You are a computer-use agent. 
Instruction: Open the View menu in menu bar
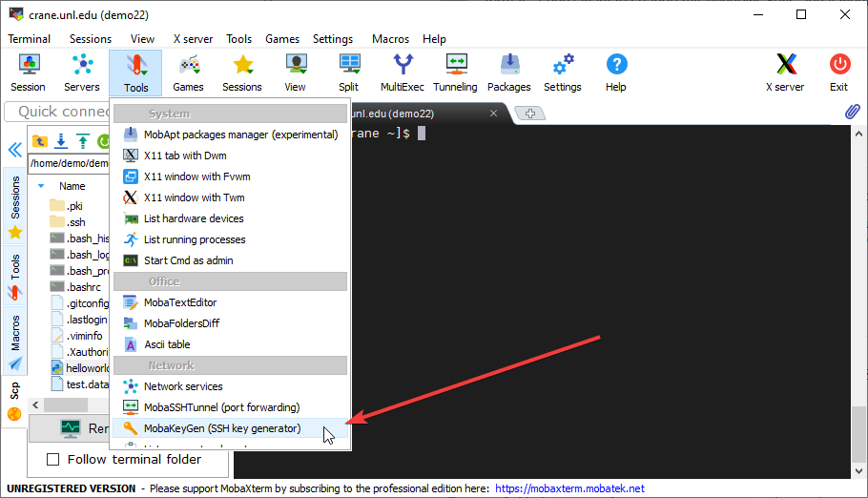(142, 39)
